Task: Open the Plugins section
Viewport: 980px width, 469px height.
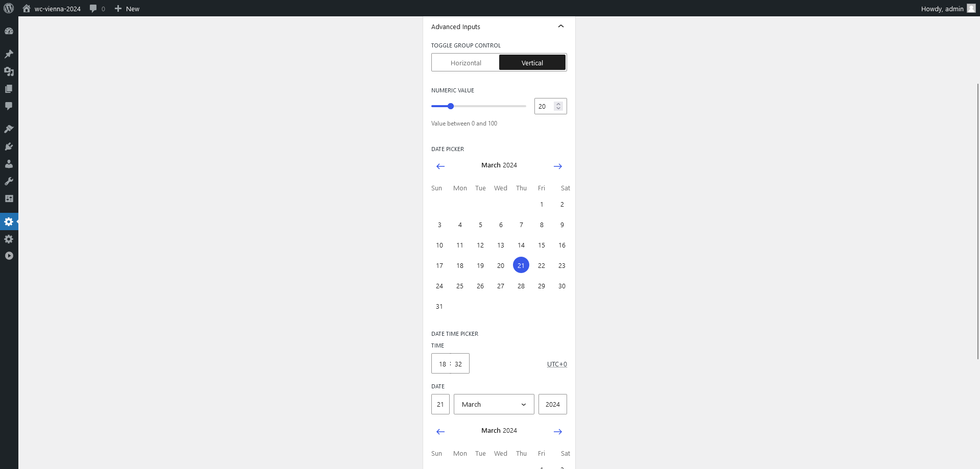Action: click(9, 146)
